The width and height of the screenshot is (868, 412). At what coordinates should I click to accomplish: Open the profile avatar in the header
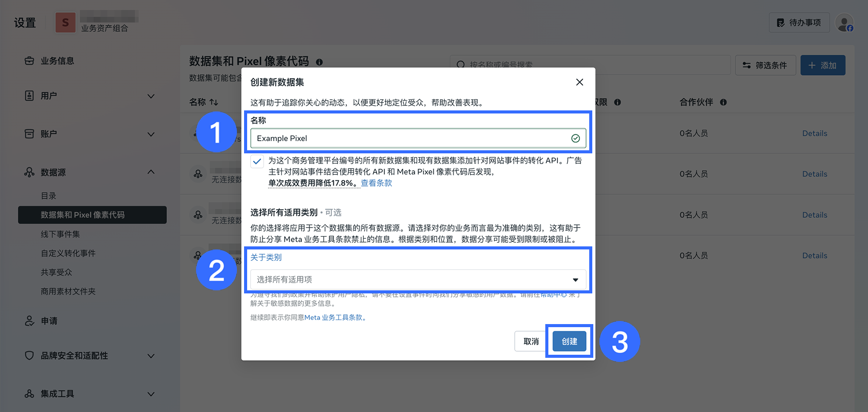click(845, 23)
